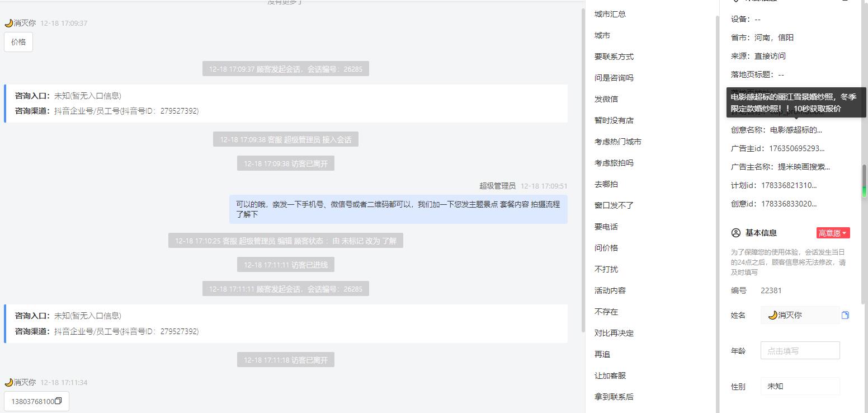Click the 年龄 input field
Viewport: 868px width, 413px height.
(x=800, y=351)
